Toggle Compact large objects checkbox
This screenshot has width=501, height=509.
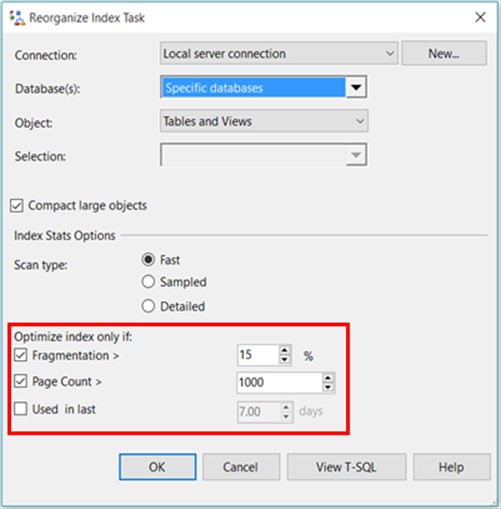[x=17, y=206]
